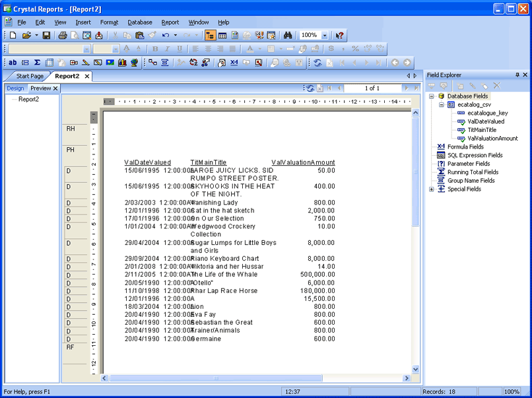The height and width of the screenshot is (398, 532).
Task: Open Find using the binoculars icon
Action: [287, 35]
